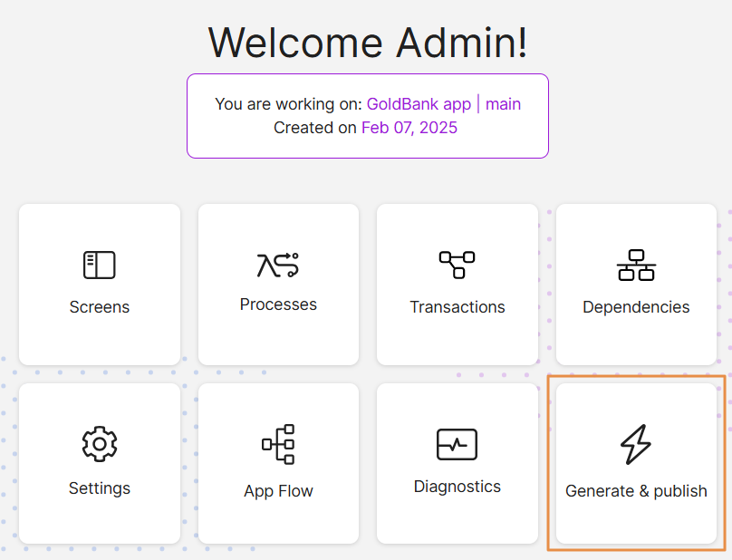Click the Dependencies hierarchy icon
The width and height of the screenshot is (732, 560).
636,265
